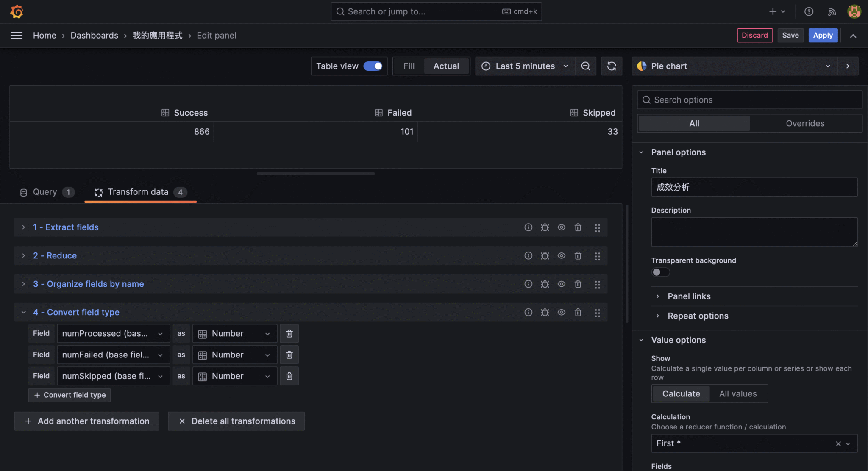Click the info icon on Convert field type
This screenshot has width=868, height=471.
tap(528, 312)
